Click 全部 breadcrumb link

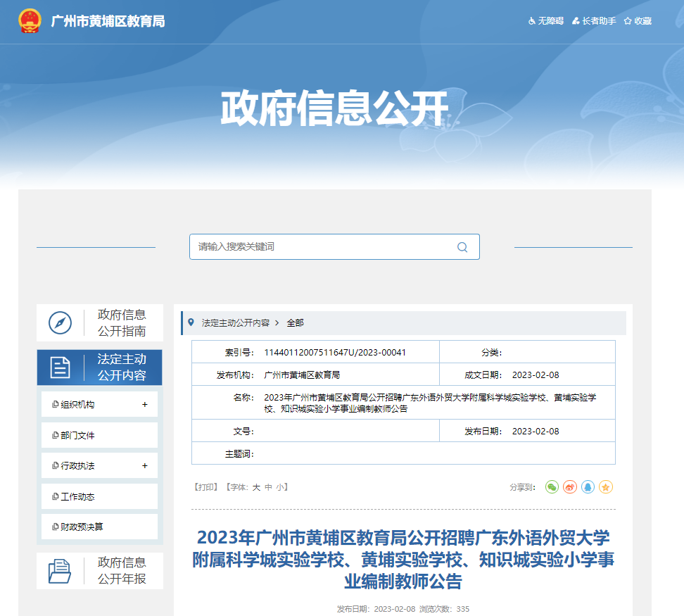(x=296, y=323)
